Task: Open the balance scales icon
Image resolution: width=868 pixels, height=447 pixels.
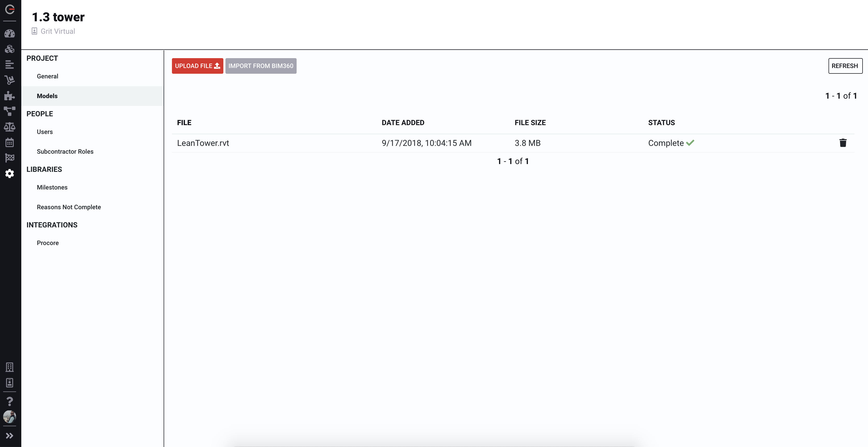Action: [x=9, y=127]
